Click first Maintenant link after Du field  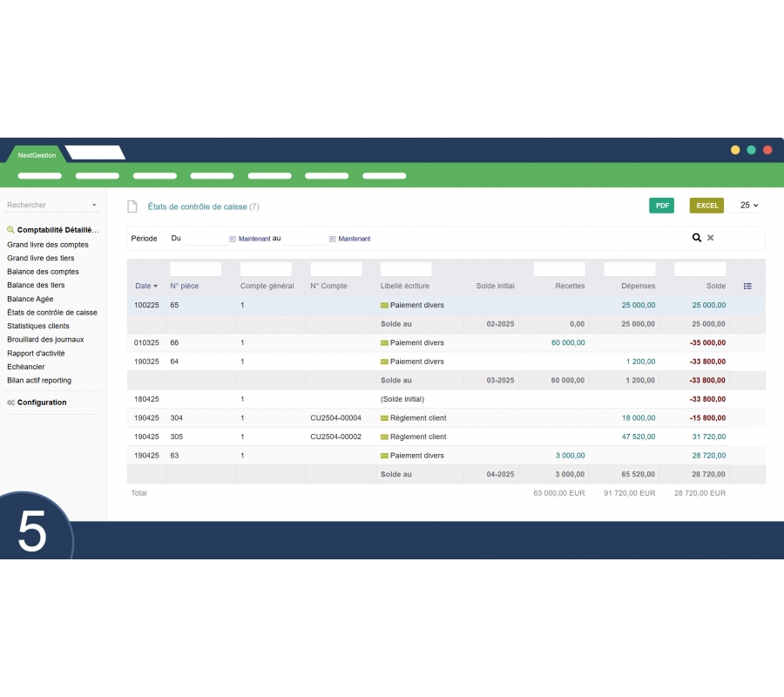[x=254, y=239]
